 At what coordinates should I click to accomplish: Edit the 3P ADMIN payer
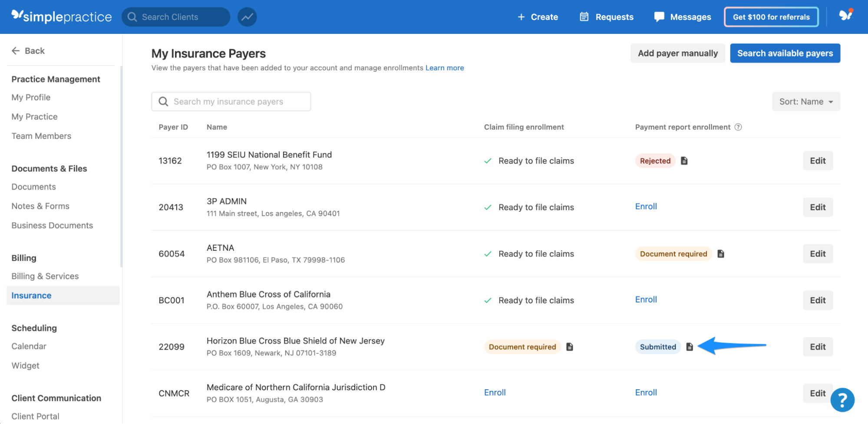818,207
